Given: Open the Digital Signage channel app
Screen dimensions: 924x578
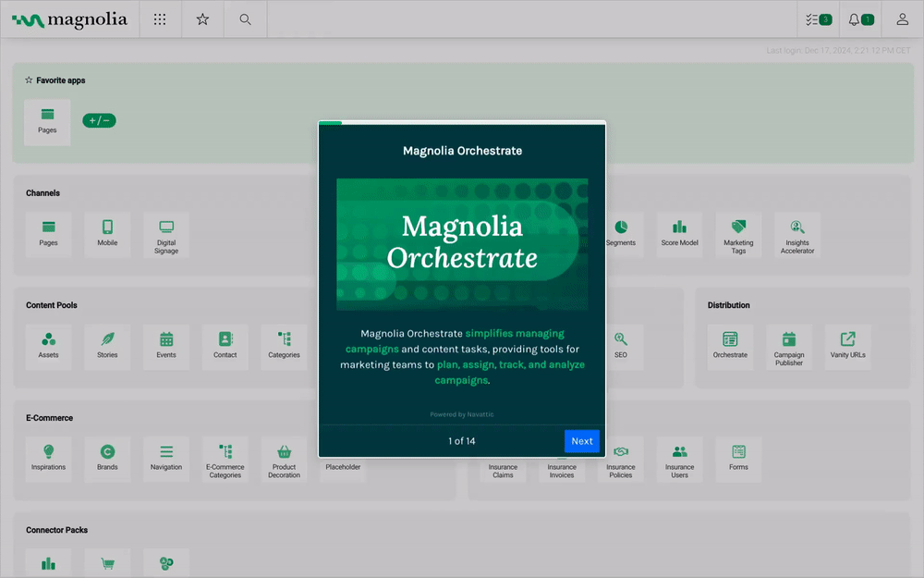Looking at the screenshot, I should pyautogui.click(x=166, y=234).
